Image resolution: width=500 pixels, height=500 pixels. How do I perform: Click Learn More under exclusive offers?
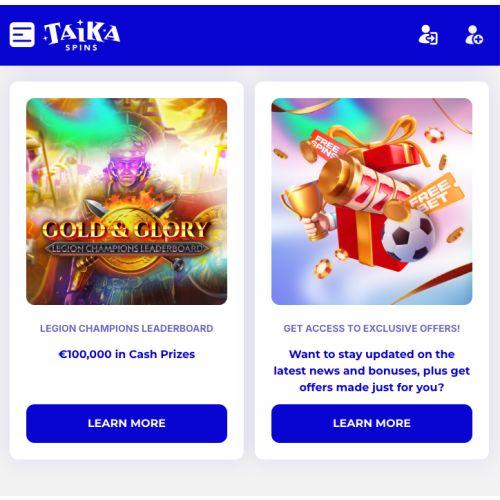pos(372,423)
